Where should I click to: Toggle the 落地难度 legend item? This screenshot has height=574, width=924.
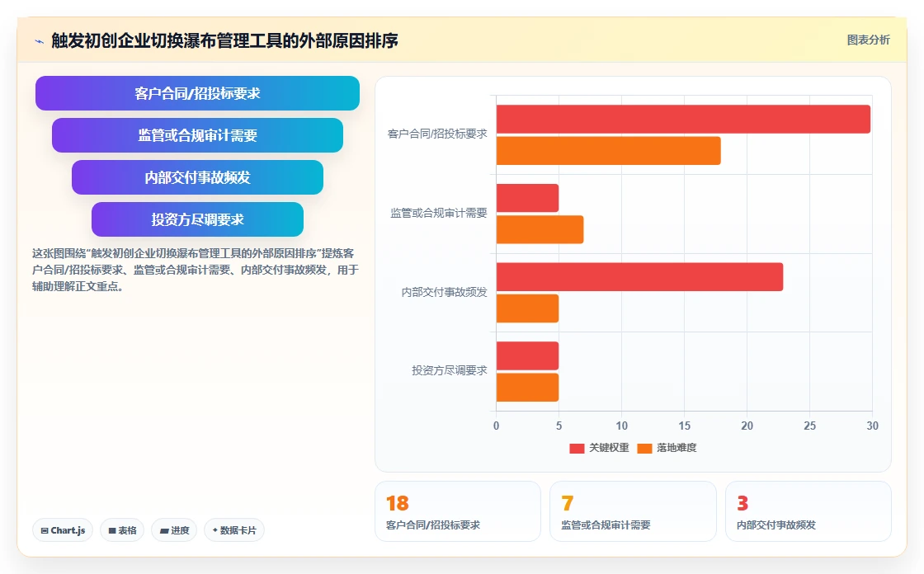click(667, 448)
